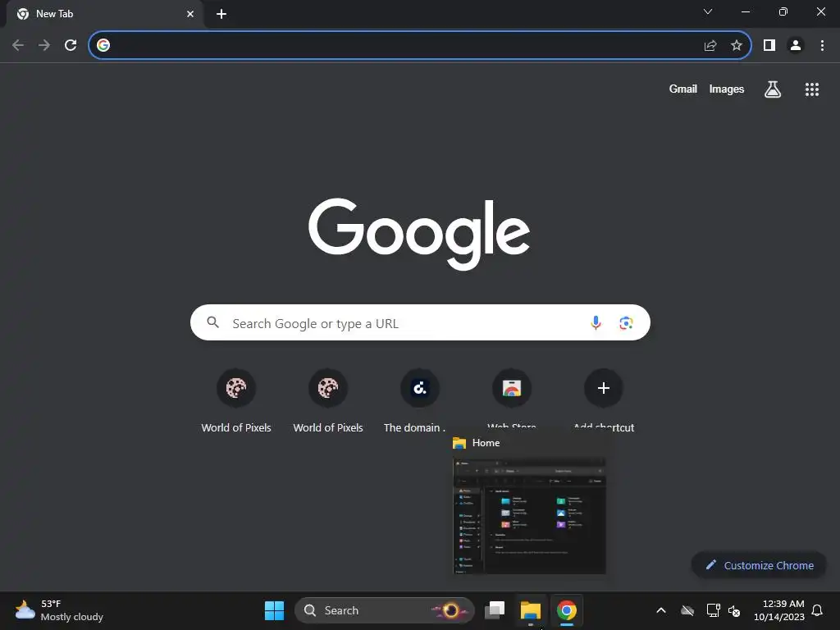Open the notifications bell
840x630 pixels.
(x=818, y=610)
